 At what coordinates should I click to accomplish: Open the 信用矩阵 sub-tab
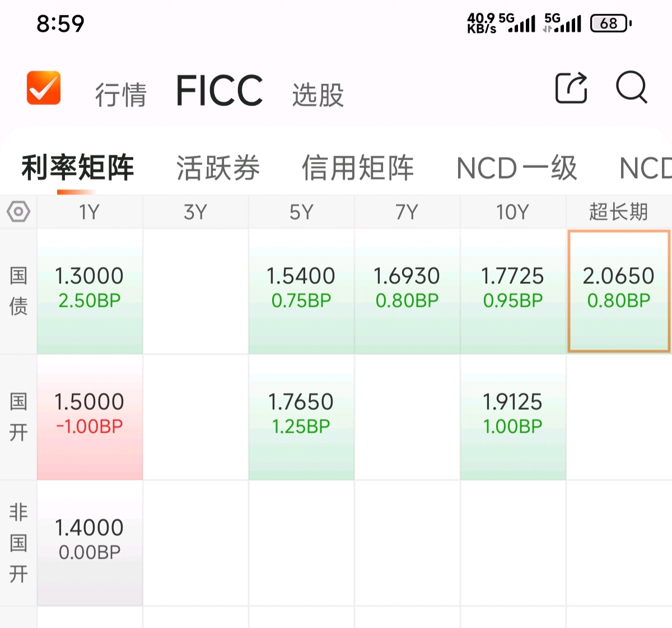tap(358, 168)
